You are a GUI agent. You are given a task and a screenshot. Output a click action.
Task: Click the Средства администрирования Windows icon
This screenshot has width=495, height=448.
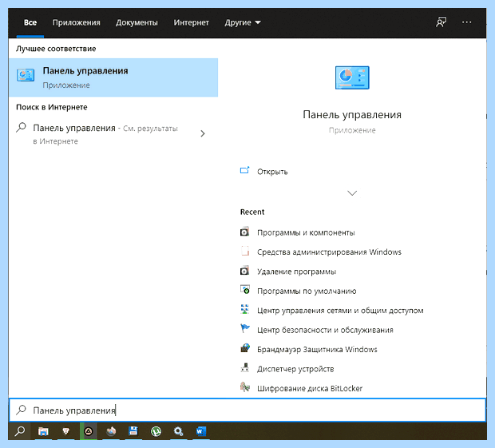coord(244,252)
